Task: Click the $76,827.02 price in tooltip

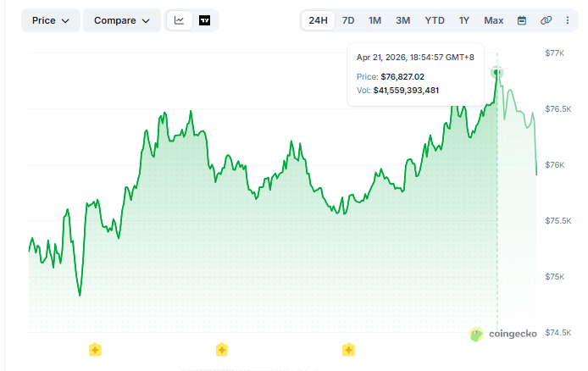Action: tap(402, 76)
